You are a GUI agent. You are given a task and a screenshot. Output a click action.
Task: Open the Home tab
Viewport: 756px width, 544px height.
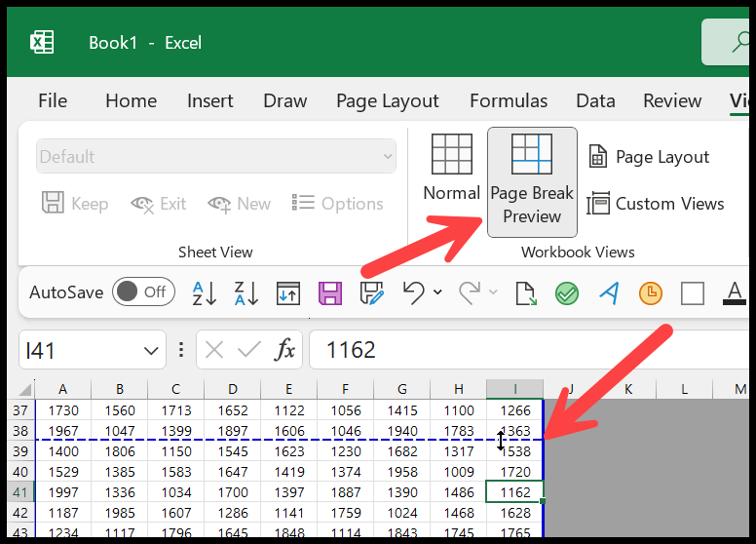[x=132, y=100]
